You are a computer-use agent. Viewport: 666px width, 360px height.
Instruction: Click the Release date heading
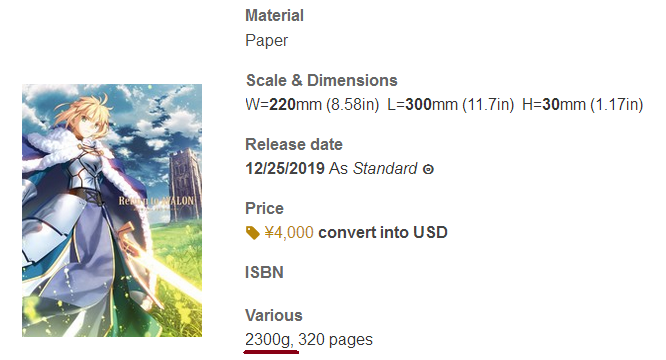tap(294, 144)
